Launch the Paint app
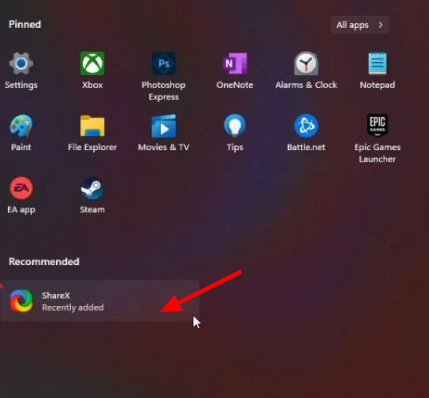The width and height of the screenshot is (429, 398). coord(21,133)
